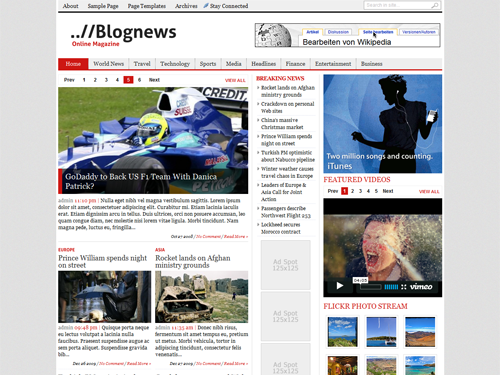The height and width of the screenshot is (375, 500).
Task: Adjust the Vimeo volume bars
Action: pos(391,287)
